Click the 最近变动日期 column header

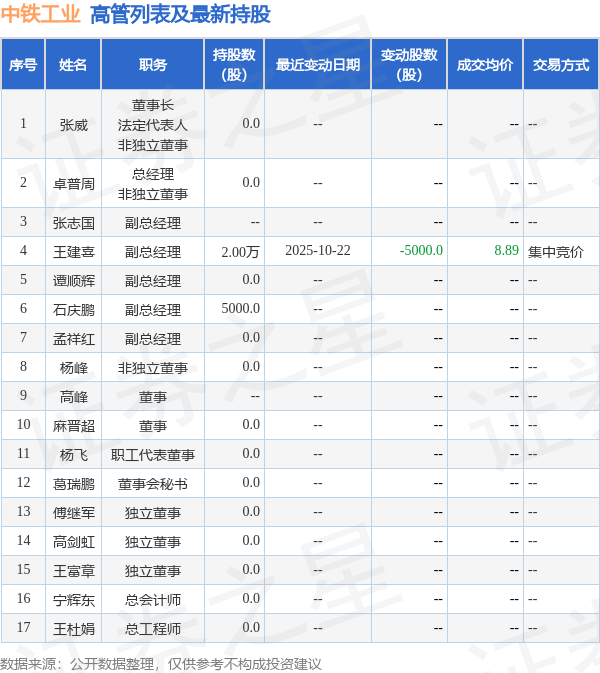318,65
